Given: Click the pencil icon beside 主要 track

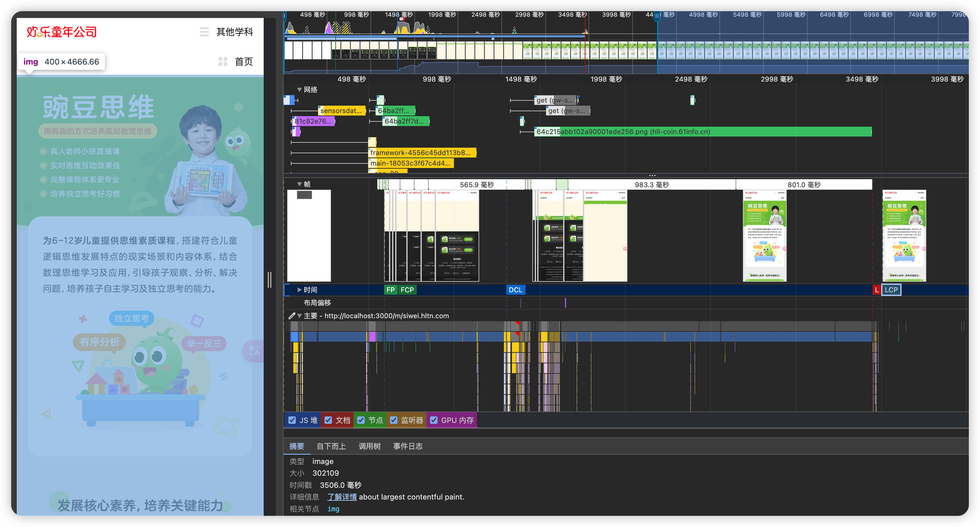Looking at the screenshot, I should coord(292,316).
